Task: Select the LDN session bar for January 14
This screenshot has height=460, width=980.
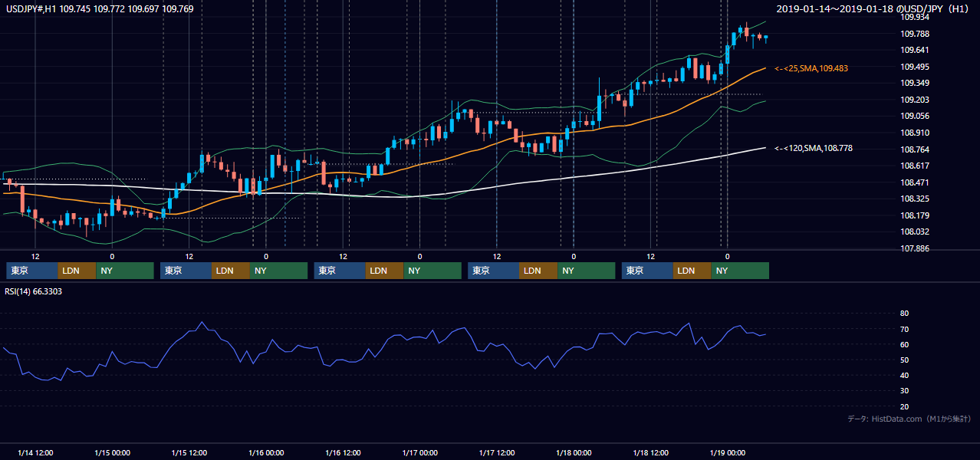Action: click(x=77, y=271)
